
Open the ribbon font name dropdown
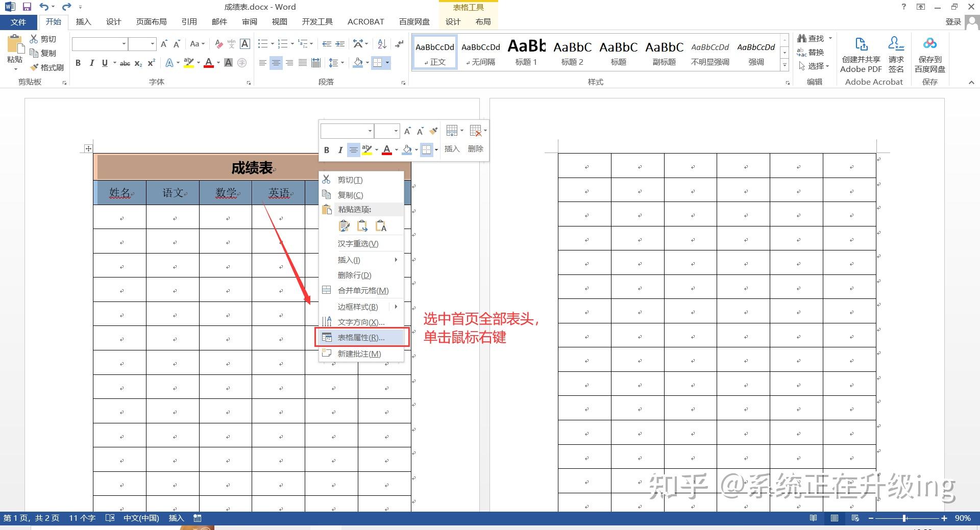click(124, 44)
